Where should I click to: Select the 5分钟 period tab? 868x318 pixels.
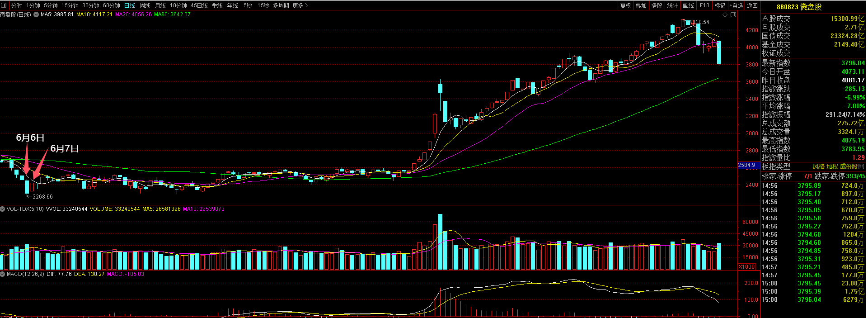[51, 5]
